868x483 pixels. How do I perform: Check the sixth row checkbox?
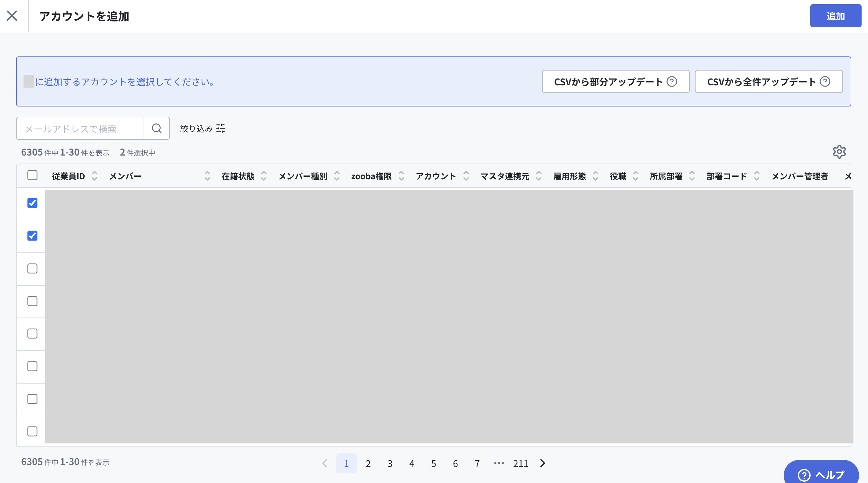(32, 366)
